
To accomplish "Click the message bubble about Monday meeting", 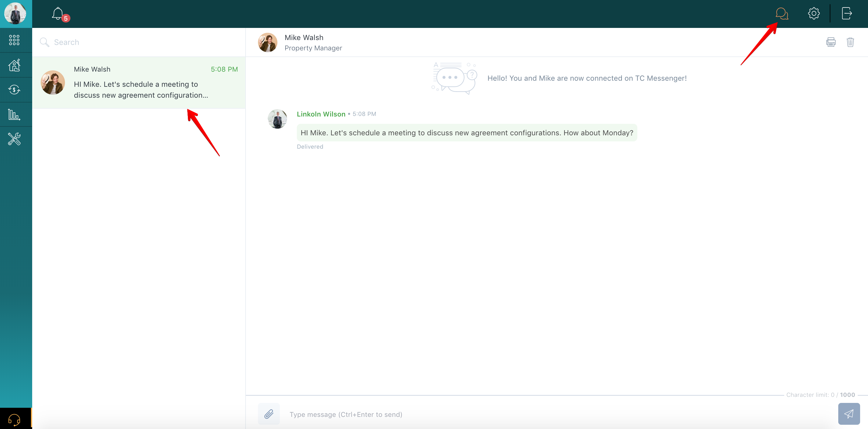I will 467,133.
